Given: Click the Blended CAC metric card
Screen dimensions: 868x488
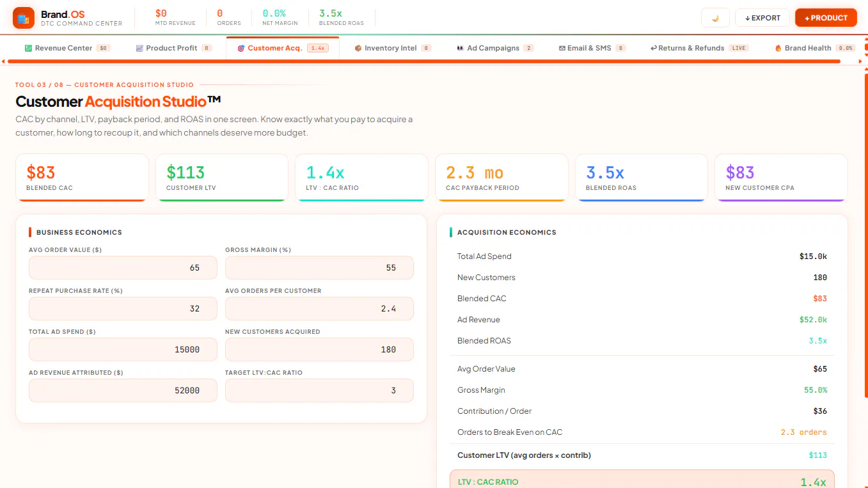Looking at the screenshot, I should click(82, 178).
